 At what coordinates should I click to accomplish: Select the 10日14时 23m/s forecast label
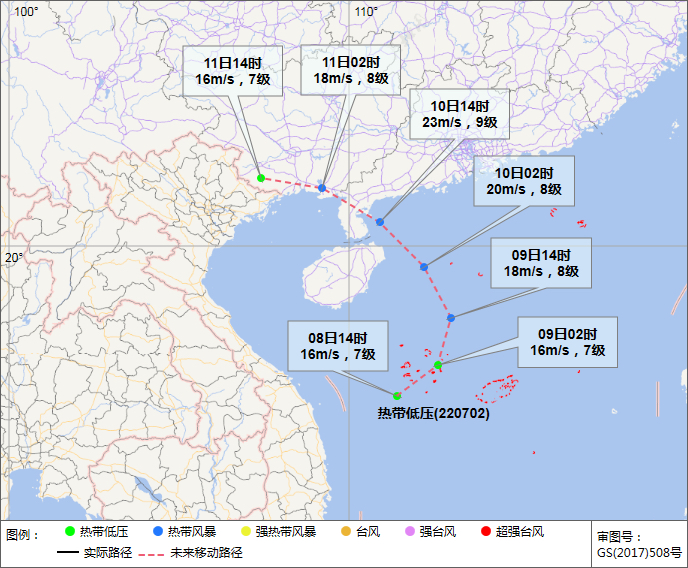click(x=460, y=114)
